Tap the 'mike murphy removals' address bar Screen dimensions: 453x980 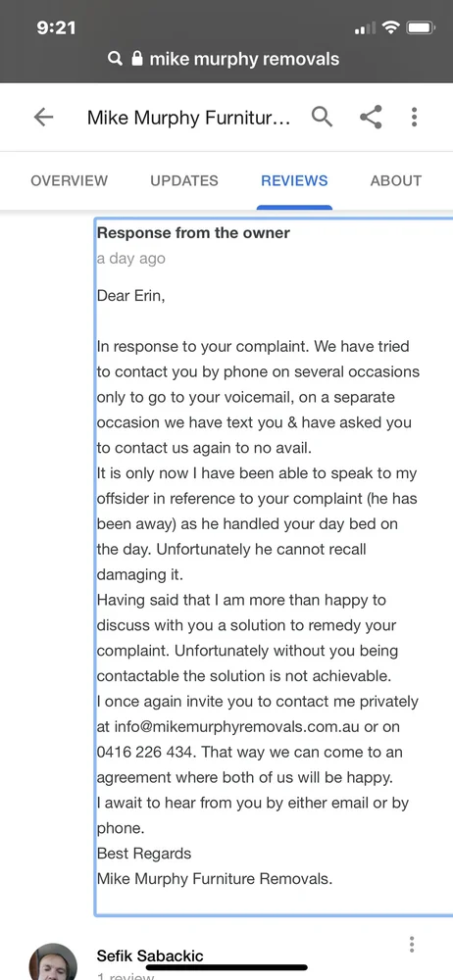pos(226,60)
